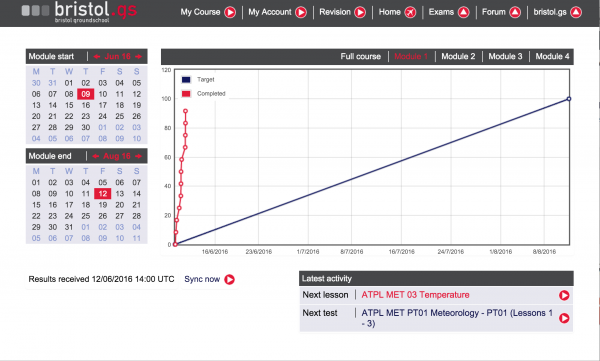The image size is (600, 361).
Task: Click the Revision play arrow icon
Action: click(360, 12)
